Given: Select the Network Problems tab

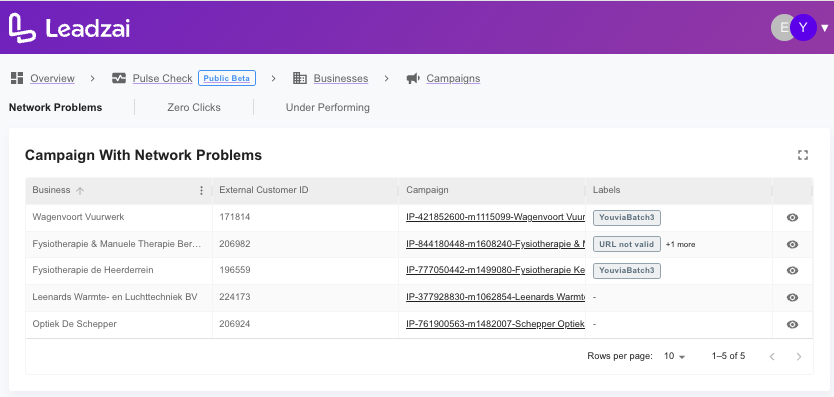Looking at the screenshot, I should click(x=55, y=107).
